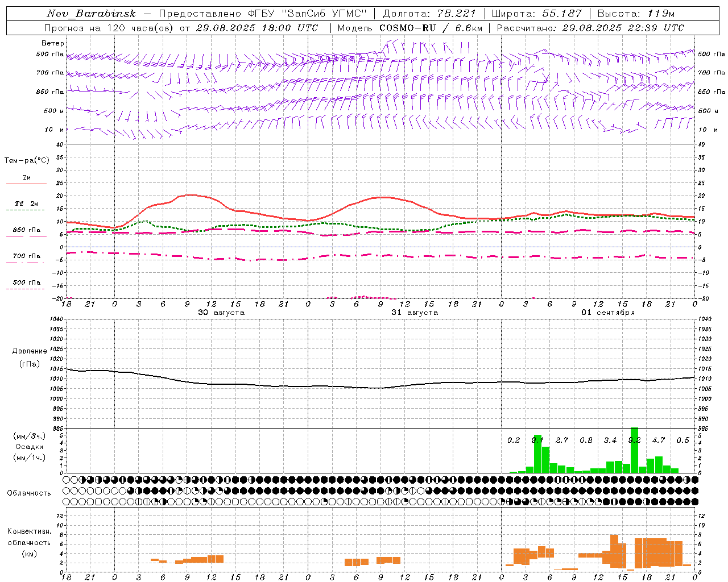Click the tallest green precipitation bar under 9.2
This screenshot has height=582, width=728.
click(635, 450)
